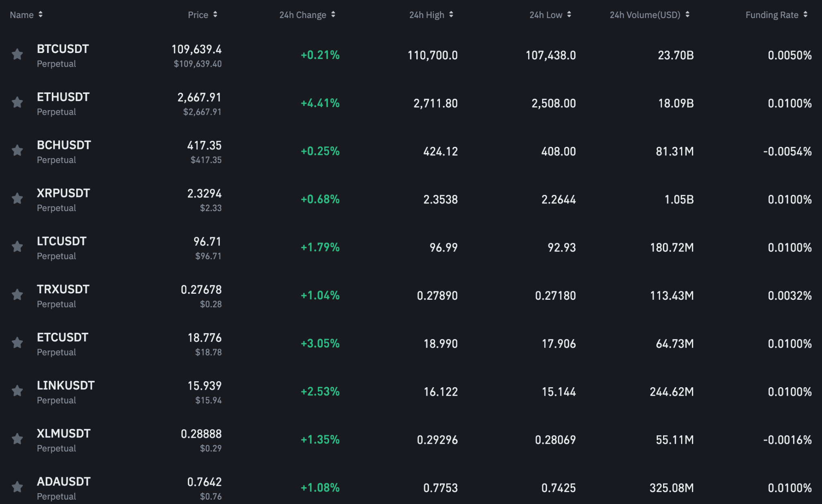Sort the table by Name column
Viewport: 822px width, 504px height.
pyautogui.click(x=26, y=15)
